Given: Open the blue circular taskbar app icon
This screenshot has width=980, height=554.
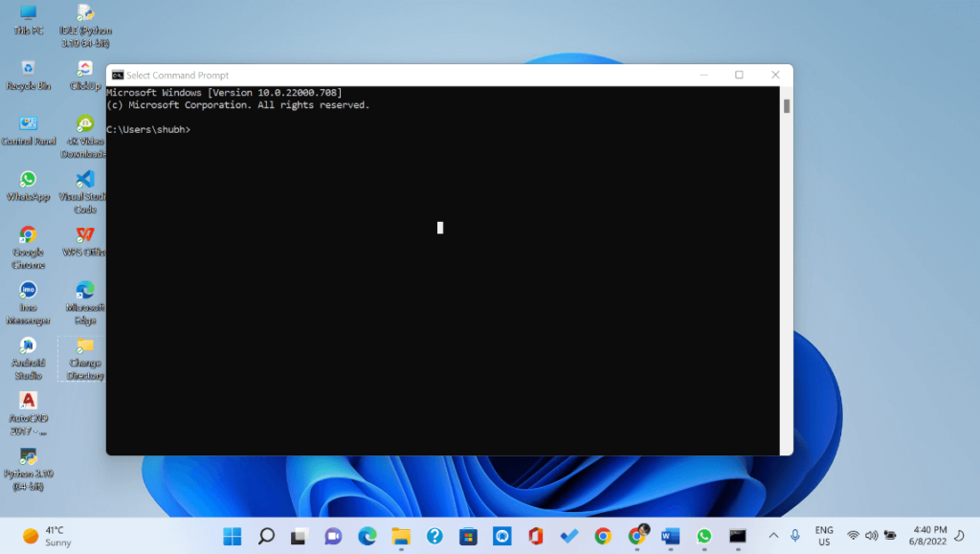Looking at the screenshot, I should [x=501, y=536].
